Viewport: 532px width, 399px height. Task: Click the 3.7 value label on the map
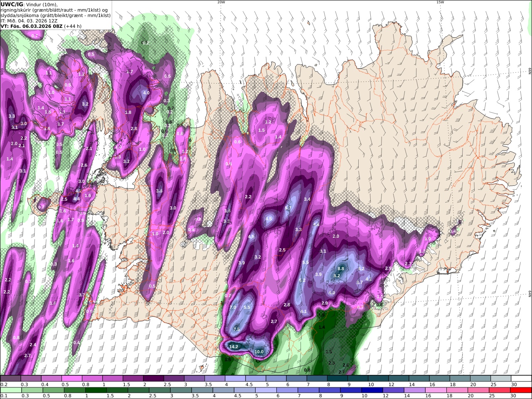(360, 282)
